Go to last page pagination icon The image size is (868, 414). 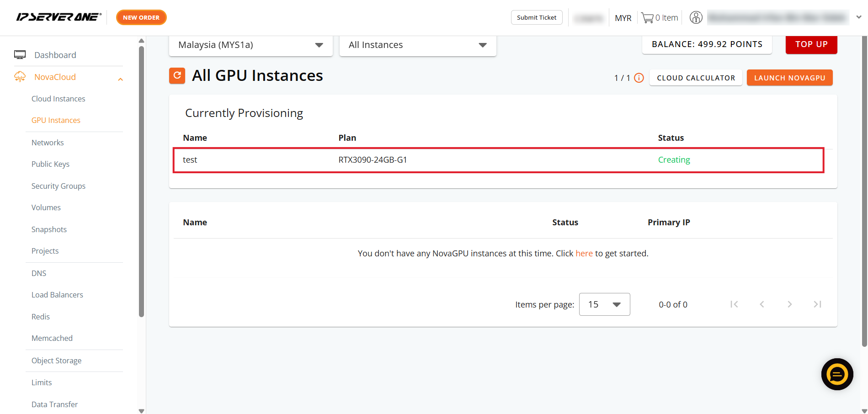click(x=817, y=304)
